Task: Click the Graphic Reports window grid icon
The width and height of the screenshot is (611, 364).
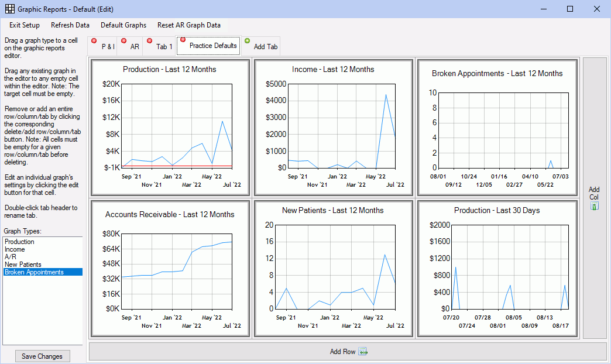Action: (9, 9)
